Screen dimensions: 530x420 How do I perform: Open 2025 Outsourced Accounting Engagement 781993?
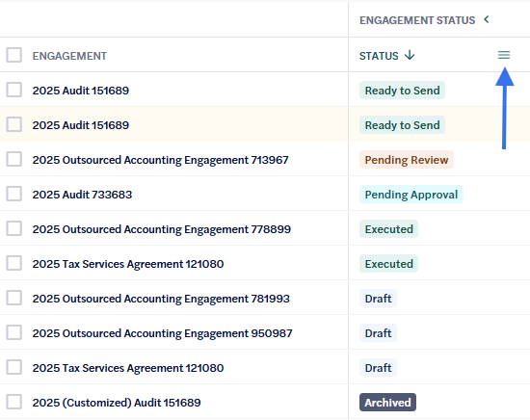161,299
